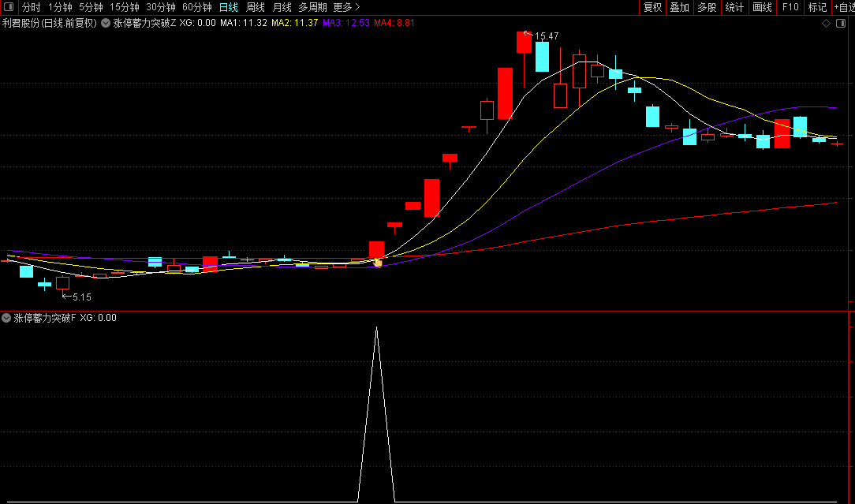Add stock to 自选 watchlist
This screenshot has width=855, height=504.
[x=843, y=7]
